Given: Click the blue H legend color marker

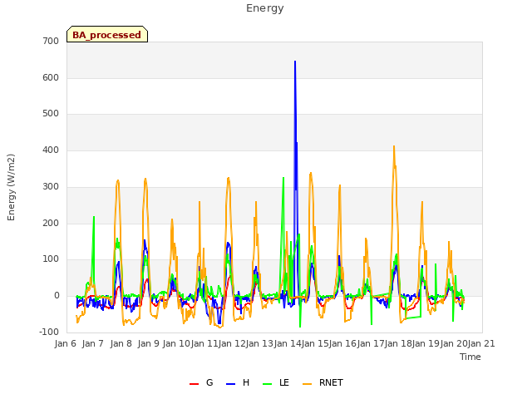Looking at the screenshot, I should (230, 384).
